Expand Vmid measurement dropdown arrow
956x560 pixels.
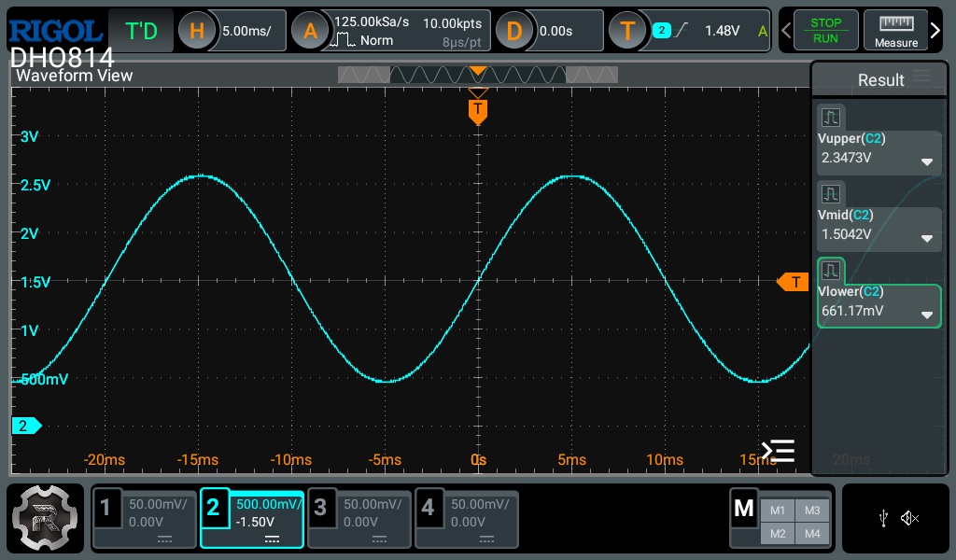coord(926,238)
